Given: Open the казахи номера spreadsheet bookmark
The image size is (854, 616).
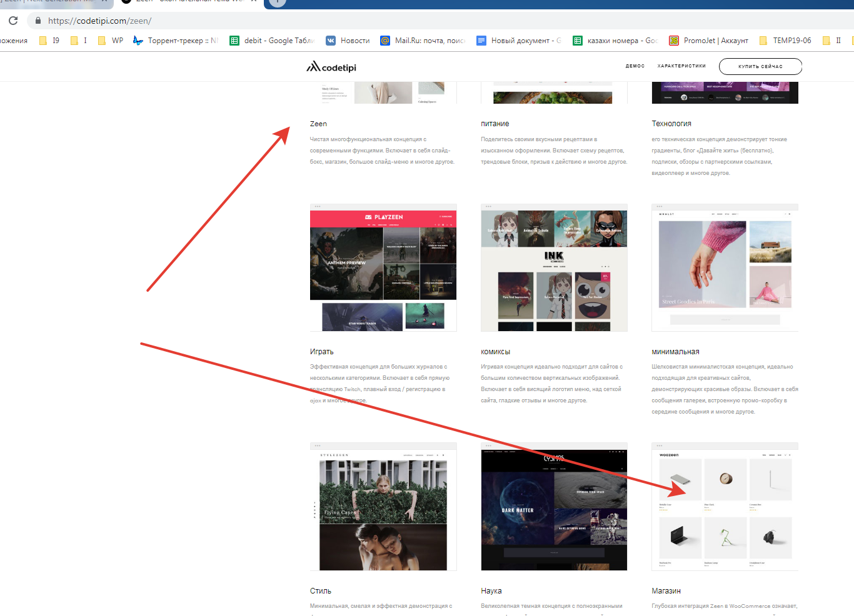Looking at the screenshot, I should pyautogui.click(x=615, y=41).
